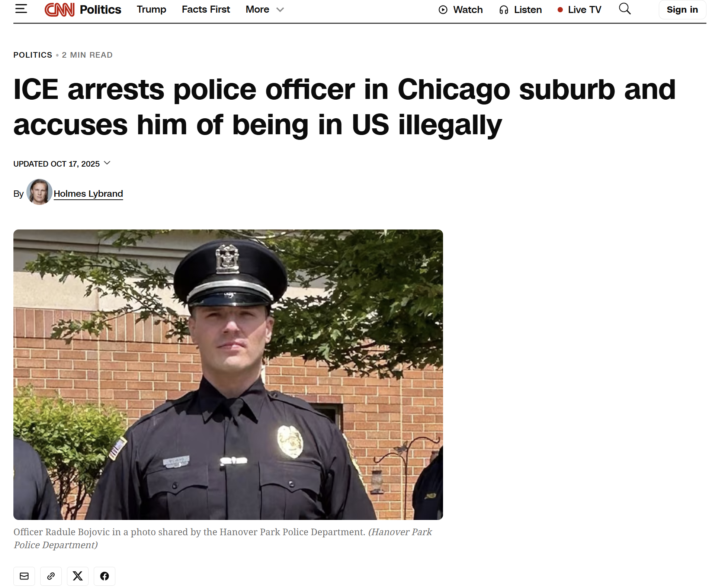The image size is (712, 588).
Task: Open the More menu item
Action: (x=257, y=9)
